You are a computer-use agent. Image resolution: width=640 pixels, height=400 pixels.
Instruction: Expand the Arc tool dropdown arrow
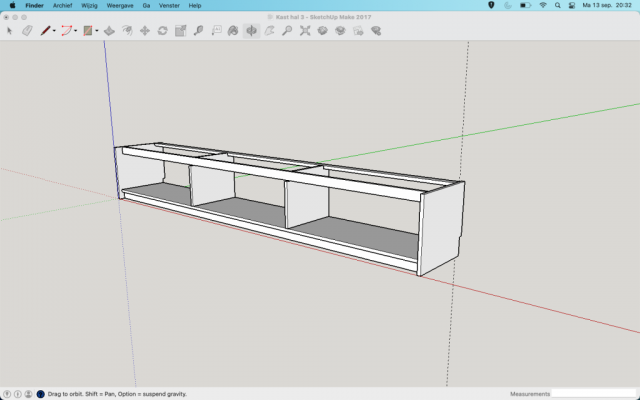pos(76,31)
